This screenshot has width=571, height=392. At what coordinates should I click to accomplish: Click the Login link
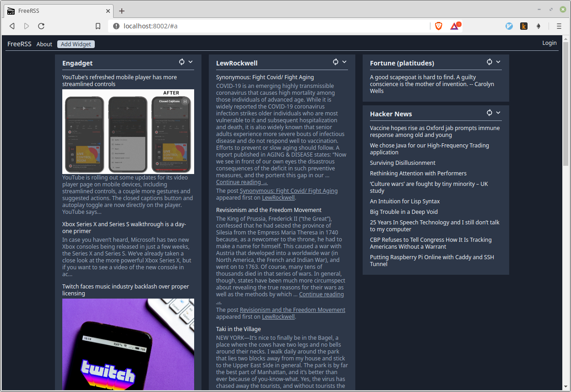point(549,43)
